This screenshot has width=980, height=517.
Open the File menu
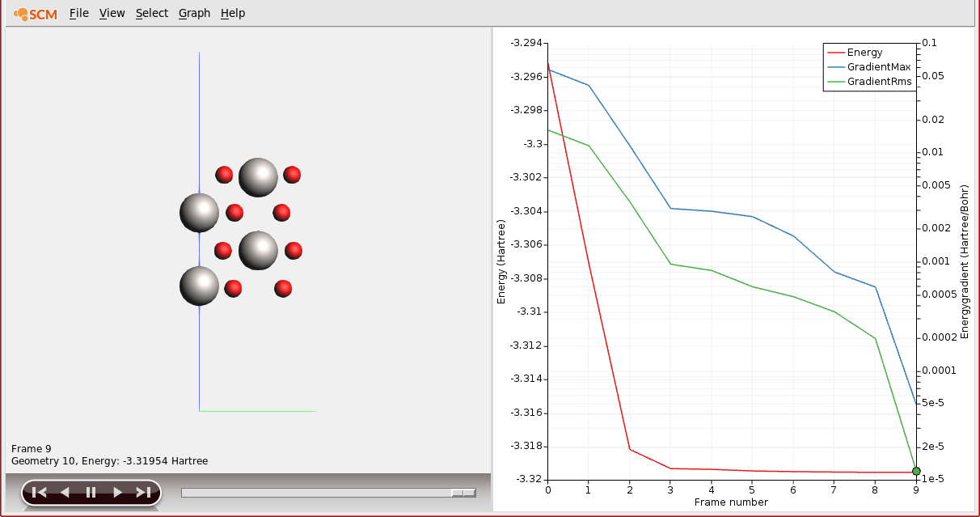78,13
